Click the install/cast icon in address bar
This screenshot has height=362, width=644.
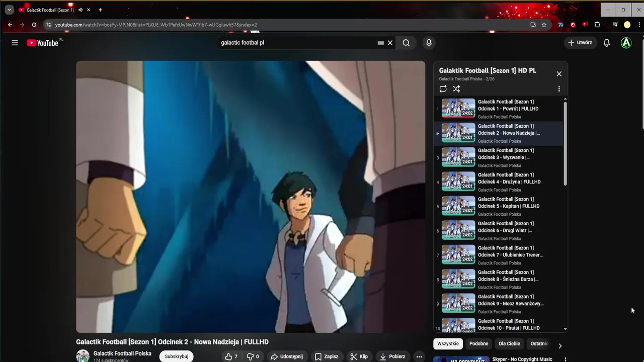[533, 25]
